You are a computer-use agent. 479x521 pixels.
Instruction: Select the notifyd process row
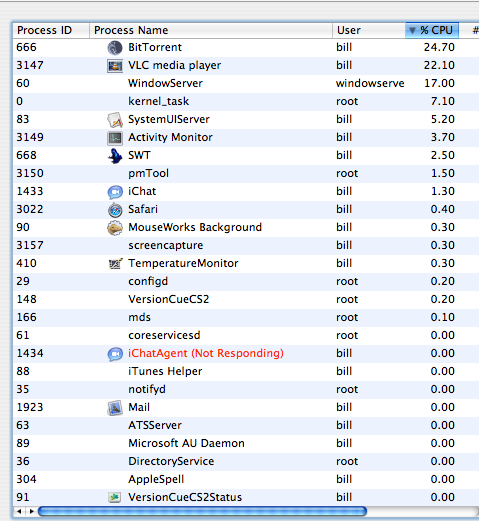click(x=246, y=389)
